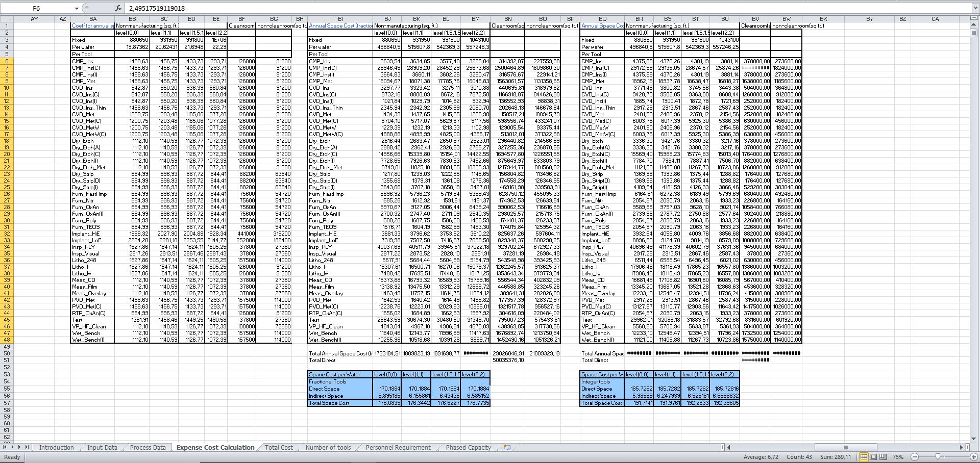This screenshot has height=463, width=980.
Task: Switch to Normal view icon
Action: 864,457
